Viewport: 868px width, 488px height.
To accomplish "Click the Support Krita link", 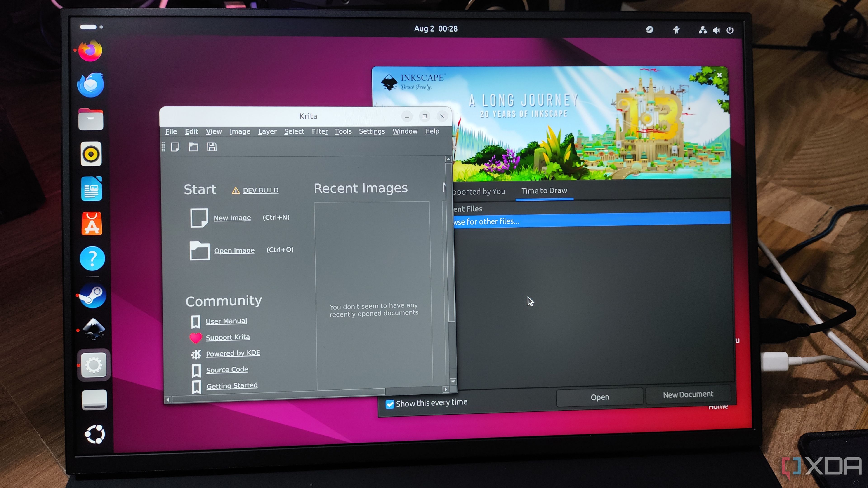I will pos(228,337).
